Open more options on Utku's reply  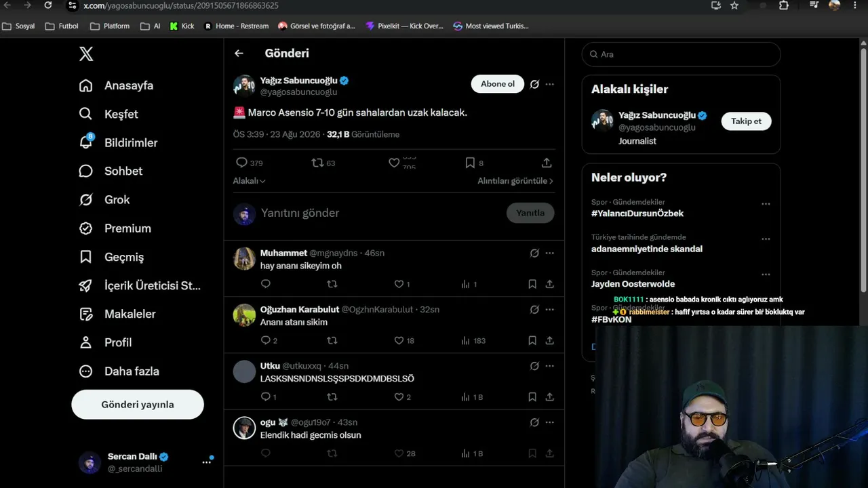550,366
